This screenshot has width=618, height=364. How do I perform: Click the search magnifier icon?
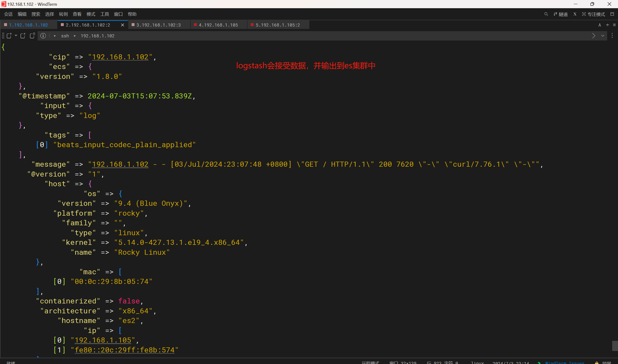coord(546,14)
